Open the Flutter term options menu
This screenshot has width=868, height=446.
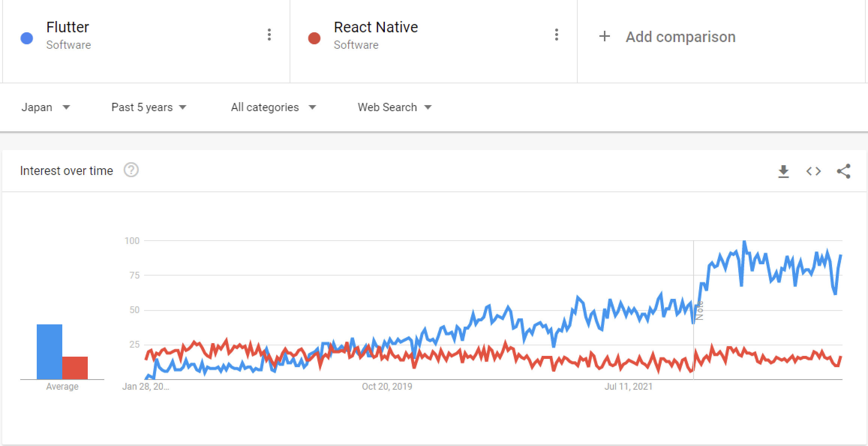coord(269,35)
